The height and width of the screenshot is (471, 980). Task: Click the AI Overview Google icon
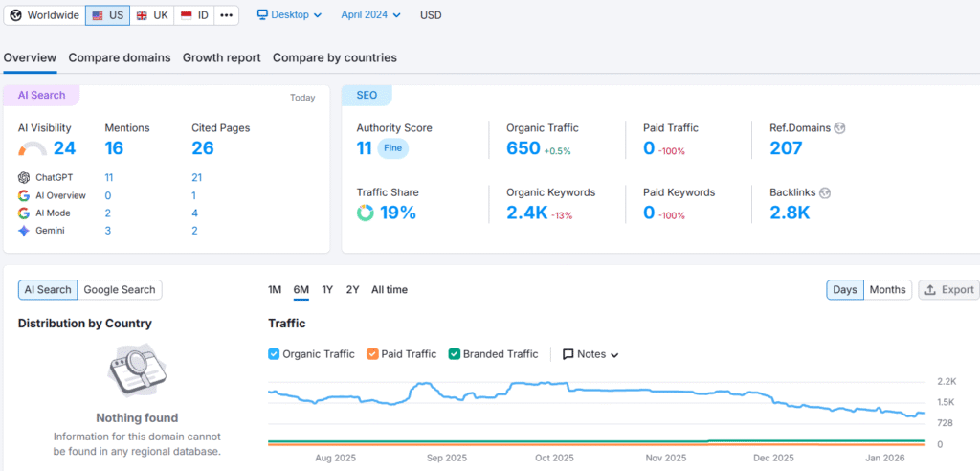pos(24,195)
